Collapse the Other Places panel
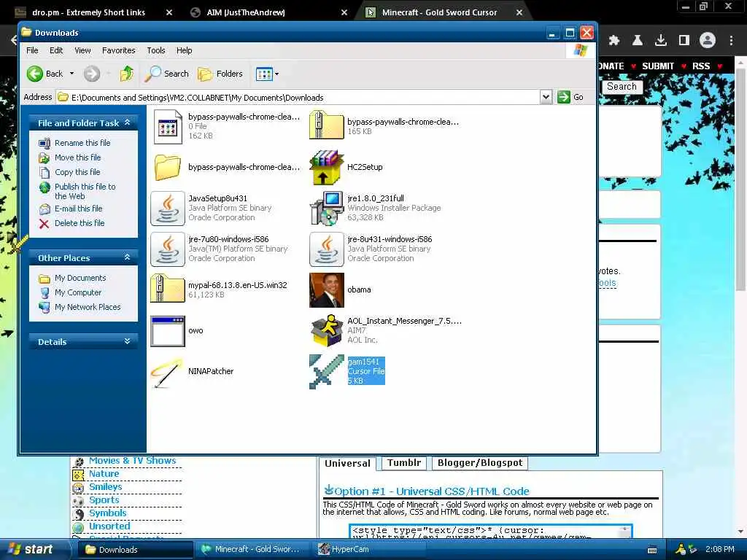Image resolution: width=747 pixels, height=560 pixels. tap(127, 257)
